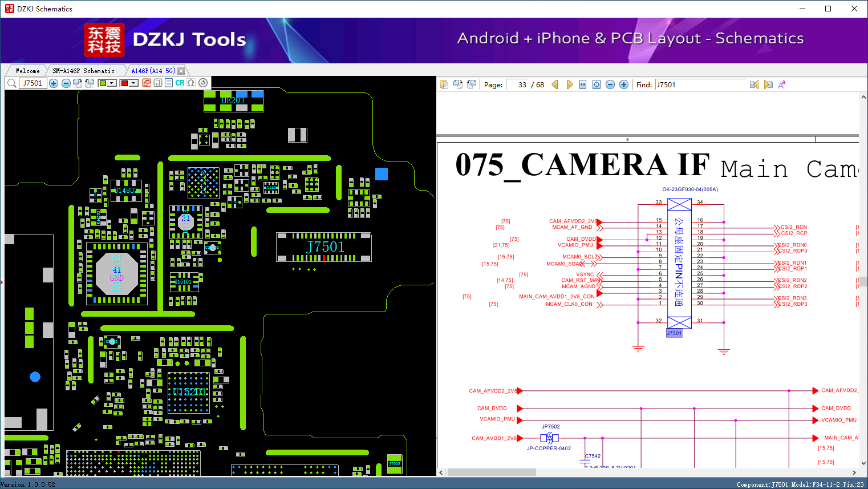Click the Omega resistance icon
868x489 pixels.
coord(191,83)
